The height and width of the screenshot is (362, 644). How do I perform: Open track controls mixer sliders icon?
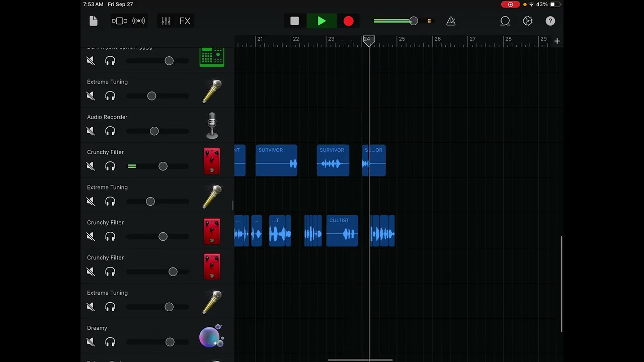tap(166, 21)
